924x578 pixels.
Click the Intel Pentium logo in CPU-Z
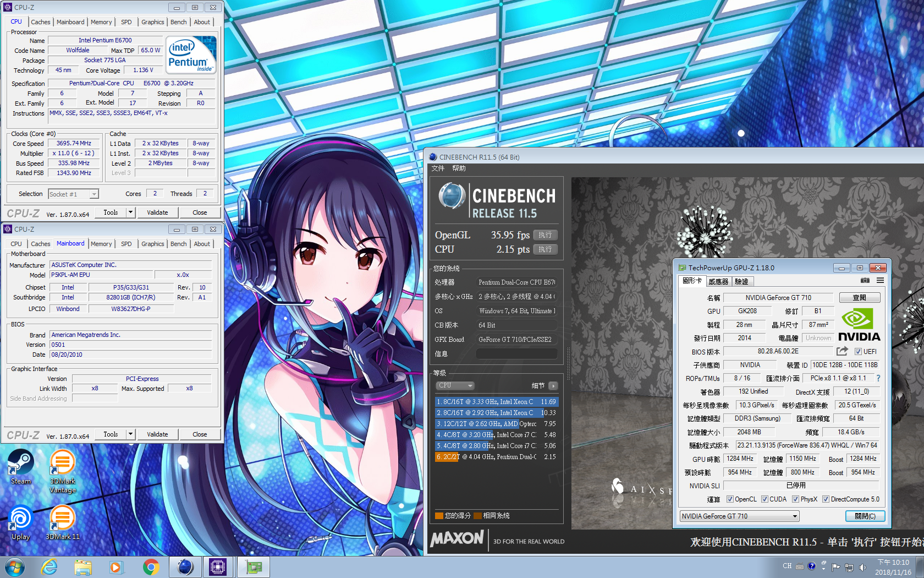(191, 55)
